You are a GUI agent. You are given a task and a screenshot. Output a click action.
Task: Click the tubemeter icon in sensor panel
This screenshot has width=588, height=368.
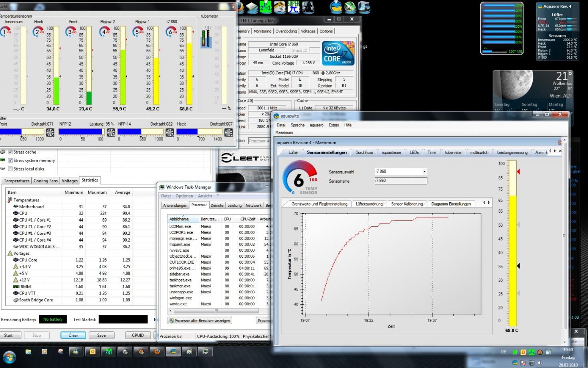pos(207,37)
